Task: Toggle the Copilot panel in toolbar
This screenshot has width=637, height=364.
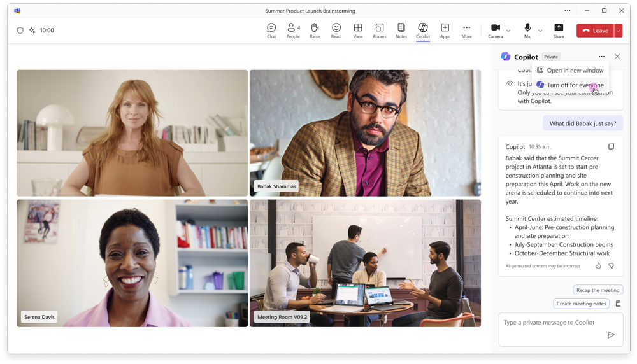Action: pos(423,31)
